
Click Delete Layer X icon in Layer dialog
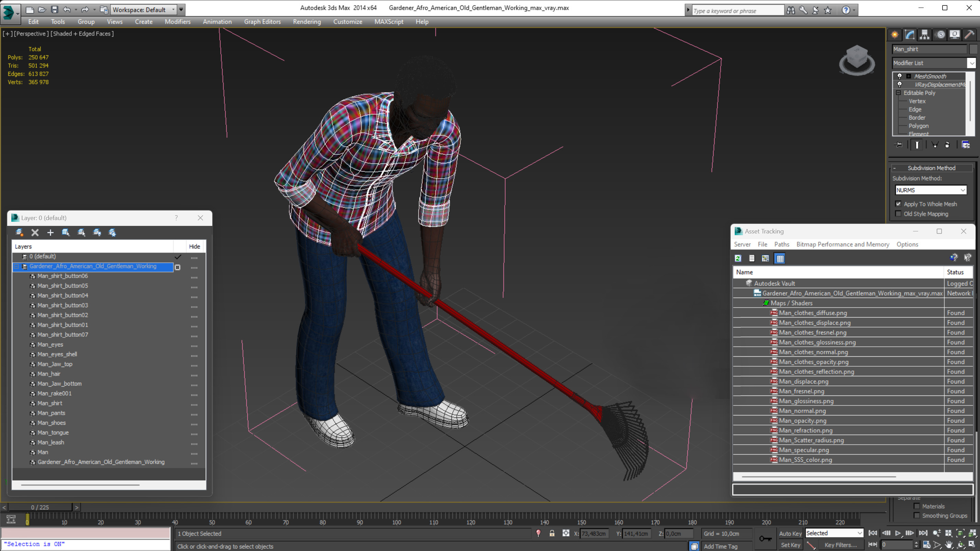[35, 232]
